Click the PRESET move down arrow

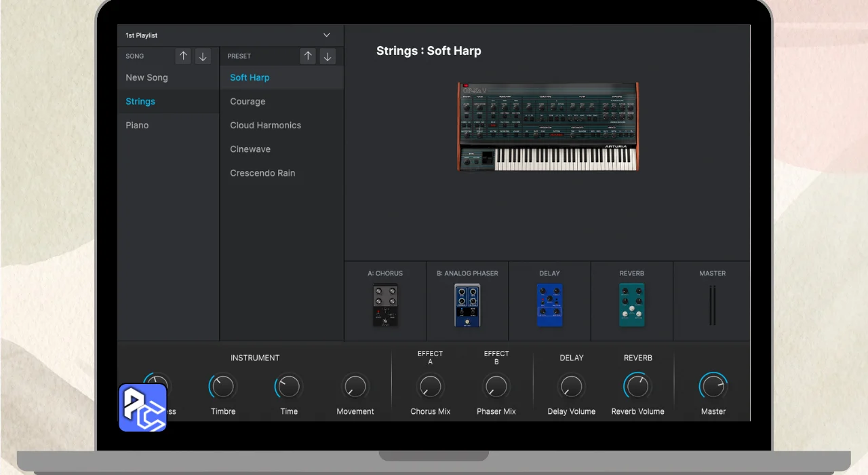[x=327, y=56]
